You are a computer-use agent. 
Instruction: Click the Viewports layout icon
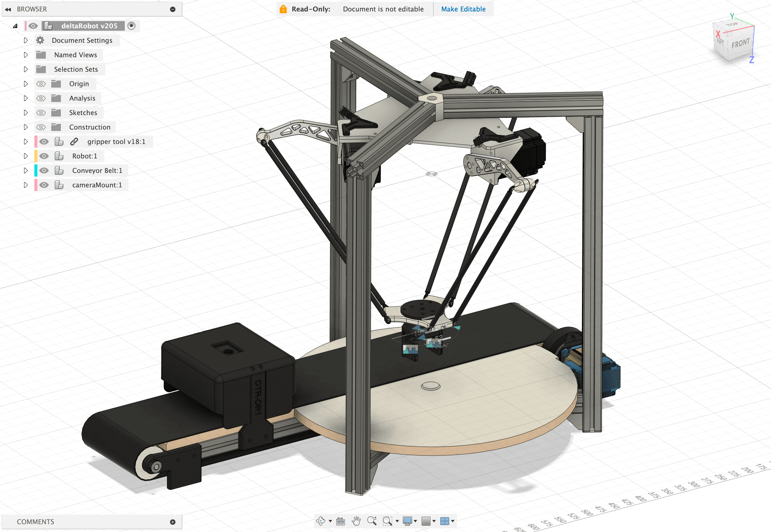pos(446,521)
